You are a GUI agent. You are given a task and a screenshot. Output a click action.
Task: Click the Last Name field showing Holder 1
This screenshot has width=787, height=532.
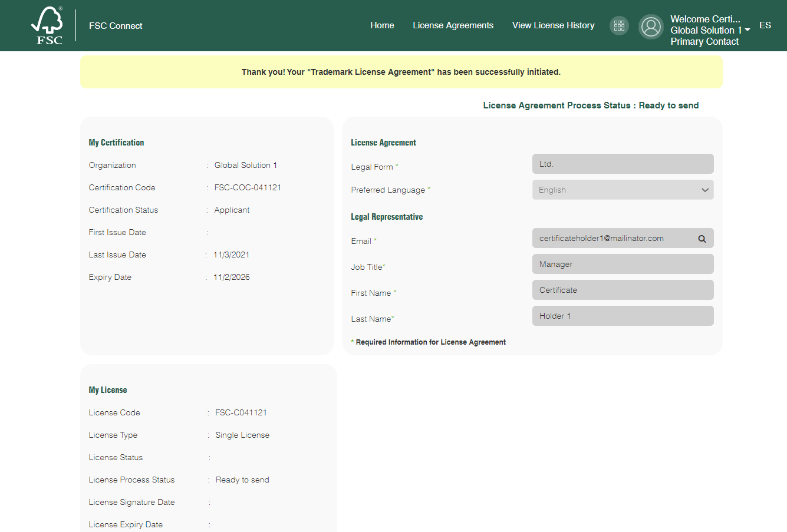623,316
